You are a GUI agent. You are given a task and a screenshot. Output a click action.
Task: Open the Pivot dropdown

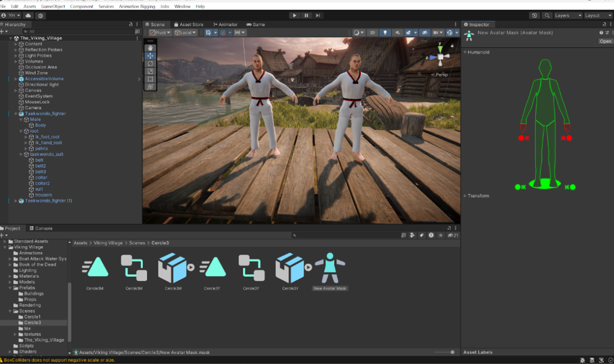(160, 33)
